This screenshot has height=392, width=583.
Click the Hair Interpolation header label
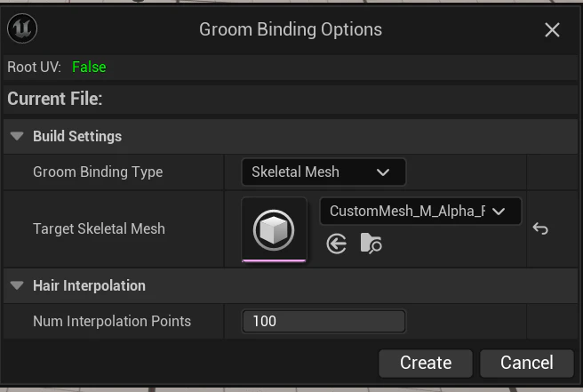89,285
